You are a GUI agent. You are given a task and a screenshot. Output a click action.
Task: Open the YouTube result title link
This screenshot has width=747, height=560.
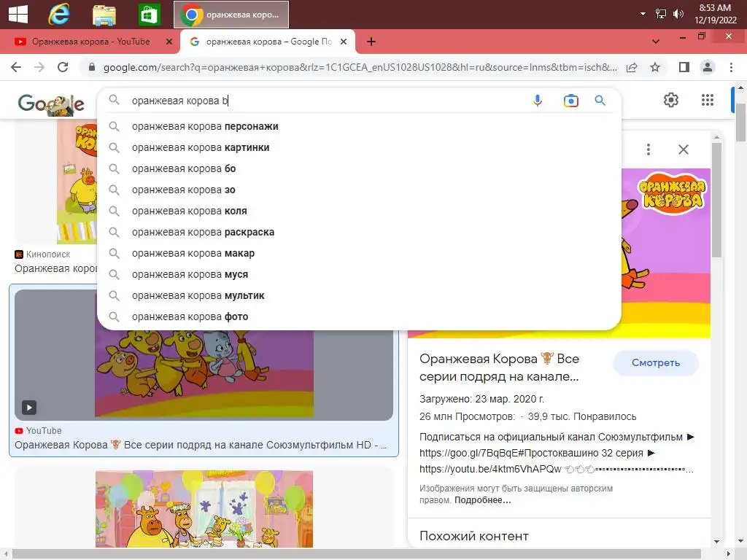(201, 445)
